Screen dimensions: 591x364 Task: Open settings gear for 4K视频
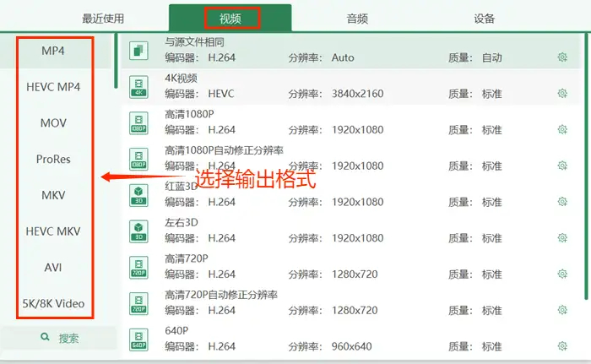[562, 93]
